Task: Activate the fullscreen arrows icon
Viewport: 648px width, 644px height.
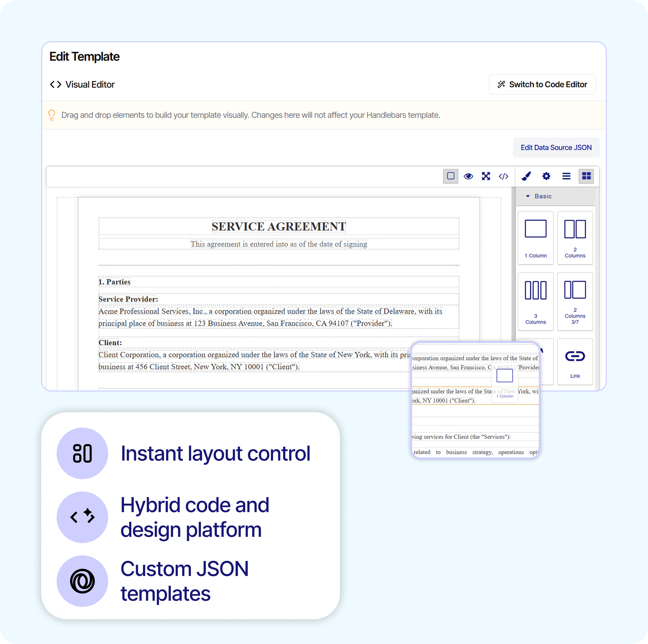Action: click(486, 176)
